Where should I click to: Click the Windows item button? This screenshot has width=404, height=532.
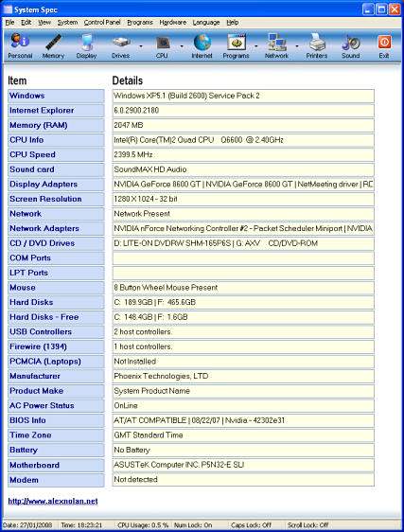[x=56, y=96]
